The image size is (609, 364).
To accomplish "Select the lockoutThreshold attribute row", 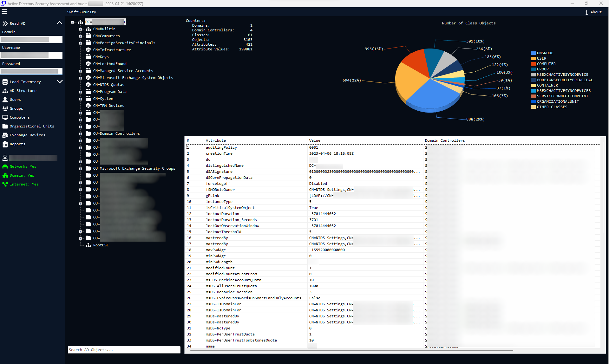I will [393, 232].
